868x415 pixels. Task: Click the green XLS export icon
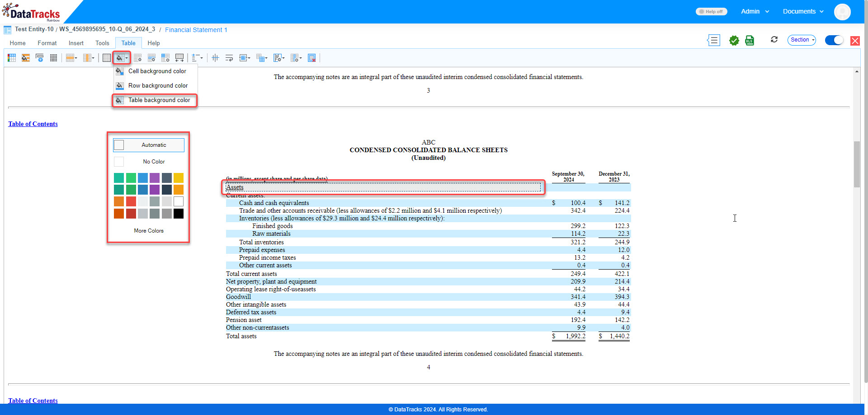750,41
